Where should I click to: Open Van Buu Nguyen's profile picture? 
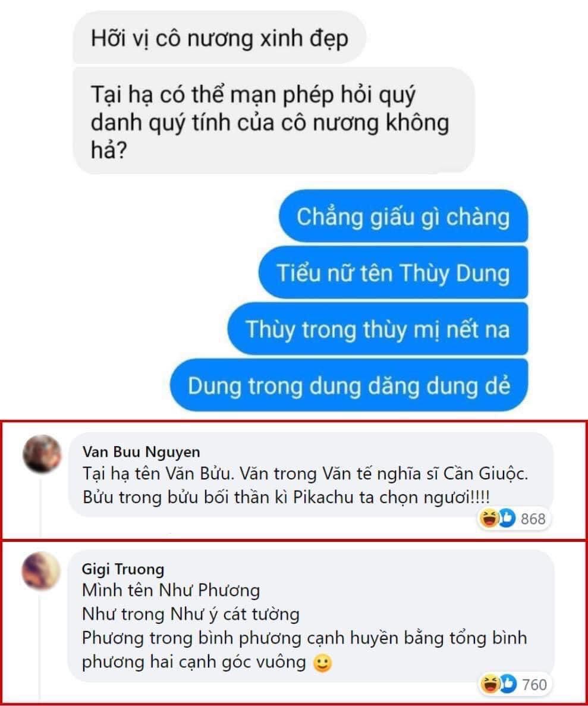click(42, 454)
